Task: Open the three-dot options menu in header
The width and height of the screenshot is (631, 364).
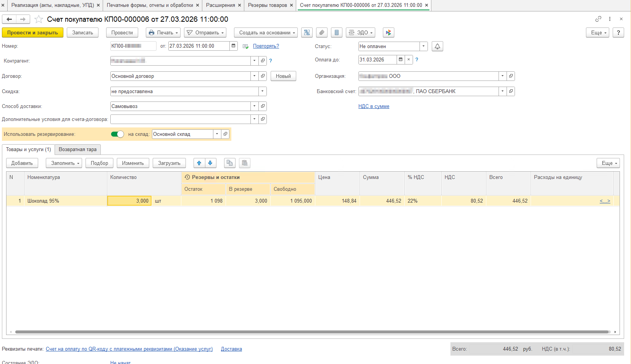Action: pos(610,19)
